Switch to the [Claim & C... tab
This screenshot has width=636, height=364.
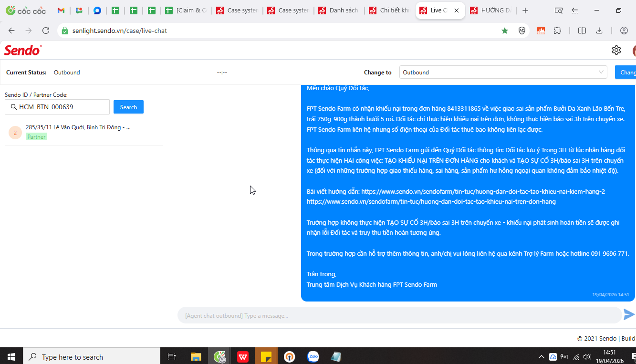click(186, 10)
